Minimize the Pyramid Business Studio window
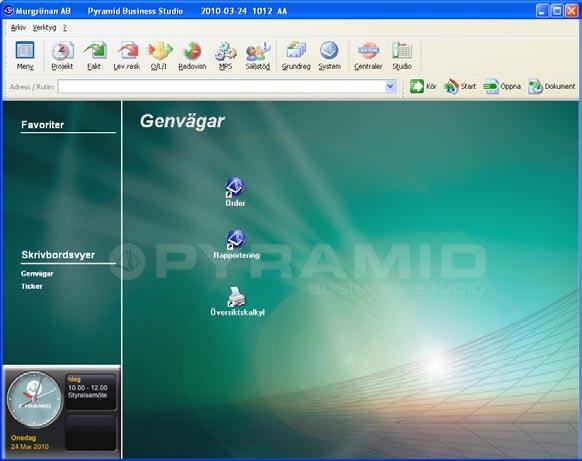Screen dimensions: 582x461 point(542,10)
